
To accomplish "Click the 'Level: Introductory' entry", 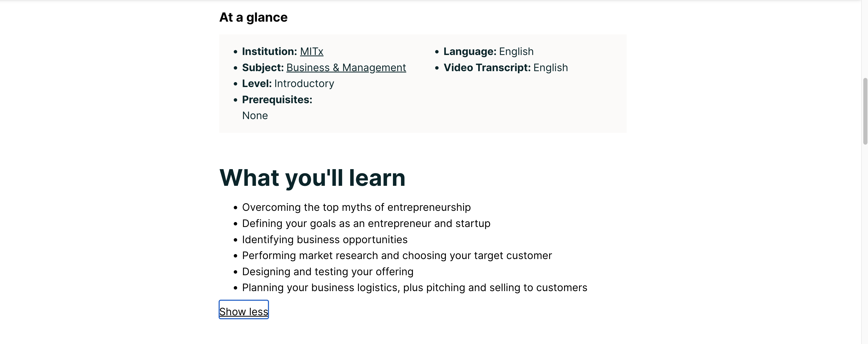I will [x=288, y=83].
